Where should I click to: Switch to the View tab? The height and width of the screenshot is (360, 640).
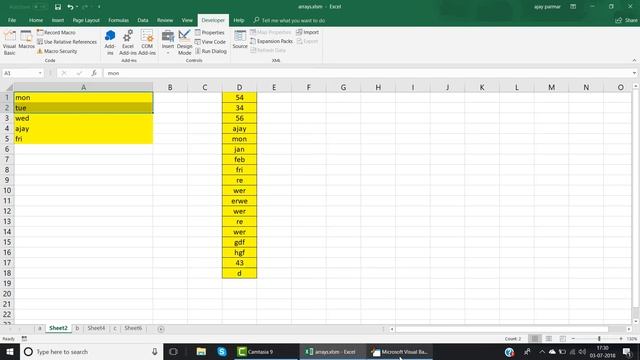187,20
